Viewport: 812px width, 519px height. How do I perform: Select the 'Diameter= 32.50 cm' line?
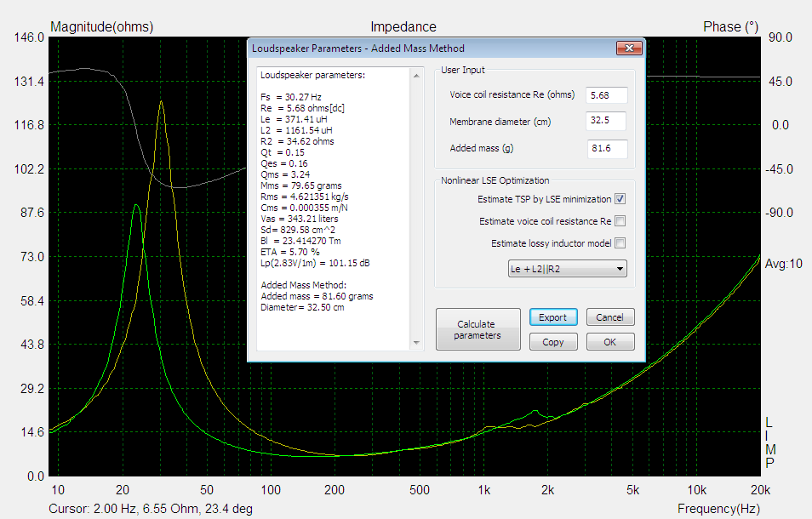[x=302, y=307]
